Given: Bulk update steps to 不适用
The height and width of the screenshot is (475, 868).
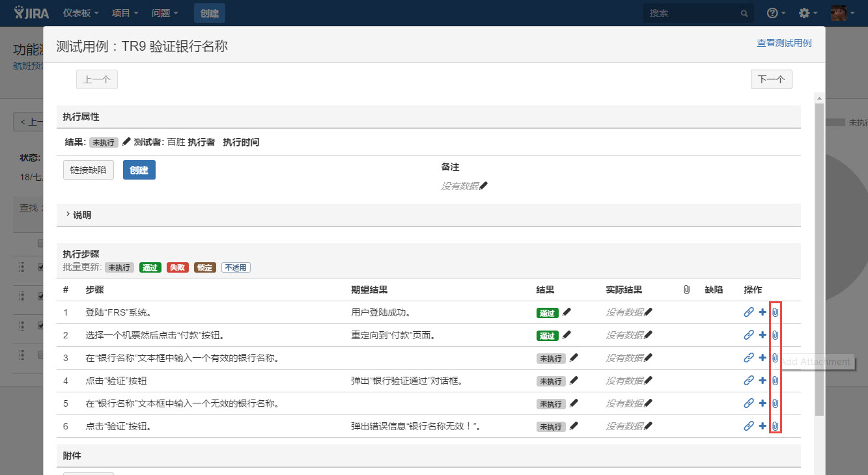Looking at the screenshot, I should (236, 267).
